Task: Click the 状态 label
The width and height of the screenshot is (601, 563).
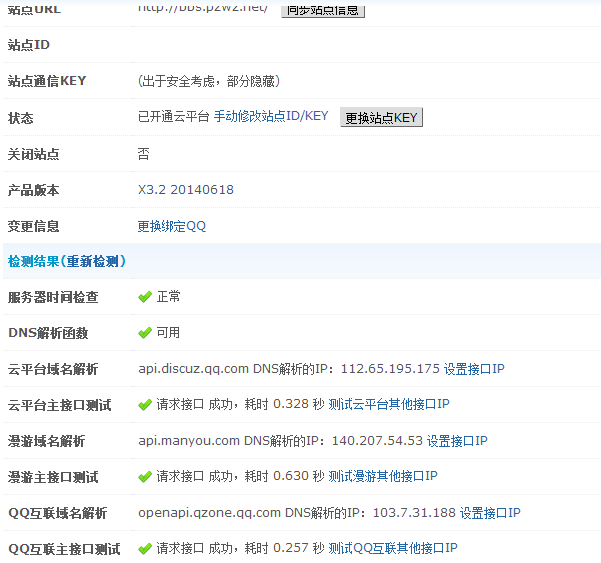Action: (x=20, y=118)
